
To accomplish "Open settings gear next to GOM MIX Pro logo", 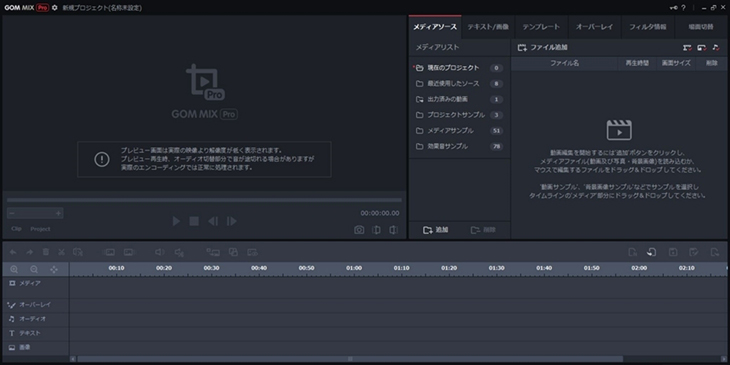I will pos(55,8).
